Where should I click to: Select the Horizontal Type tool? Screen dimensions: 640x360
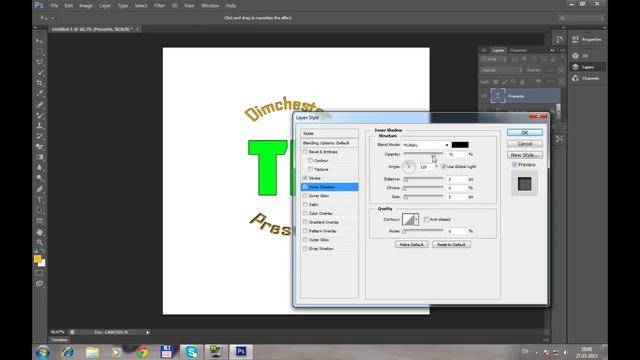(x=40, y=200)
